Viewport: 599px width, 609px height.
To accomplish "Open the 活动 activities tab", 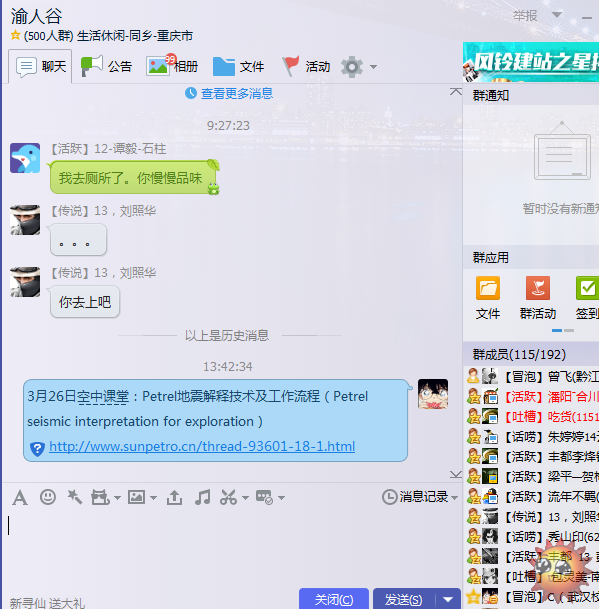I will coord(306,66).
